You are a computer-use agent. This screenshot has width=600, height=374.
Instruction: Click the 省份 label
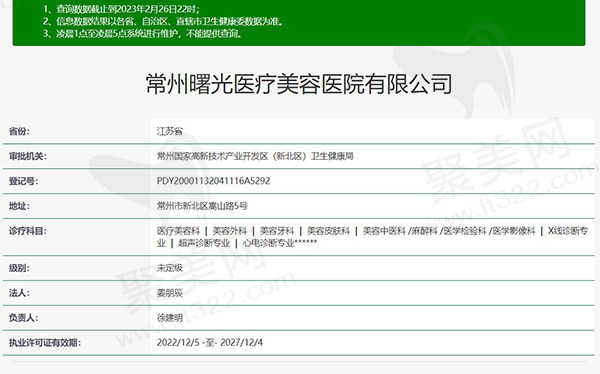coord(19,131)
